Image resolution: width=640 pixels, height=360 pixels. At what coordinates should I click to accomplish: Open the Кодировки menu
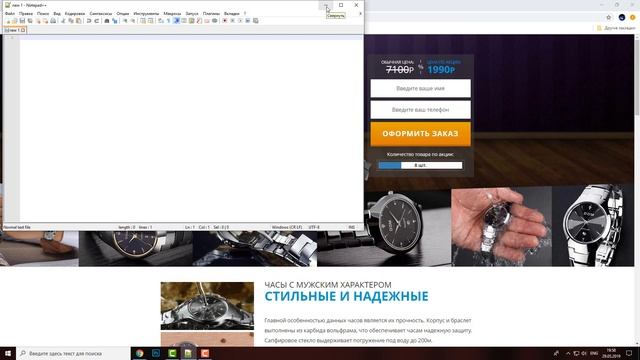75,13
